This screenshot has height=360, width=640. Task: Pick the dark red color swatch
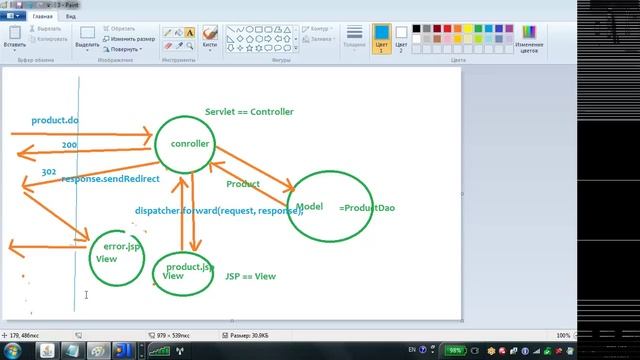click(x=437, y=29)
